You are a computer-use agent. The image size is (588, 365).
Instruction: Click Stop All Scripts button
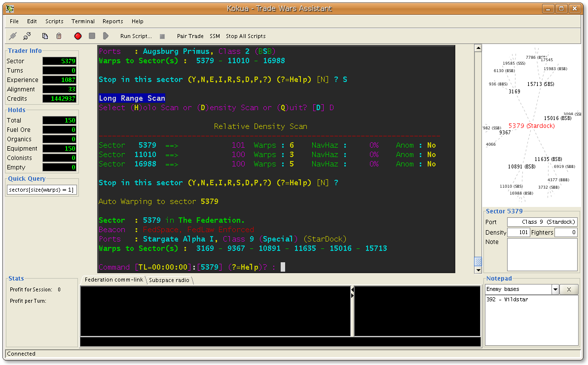click(x=246, y=36)
